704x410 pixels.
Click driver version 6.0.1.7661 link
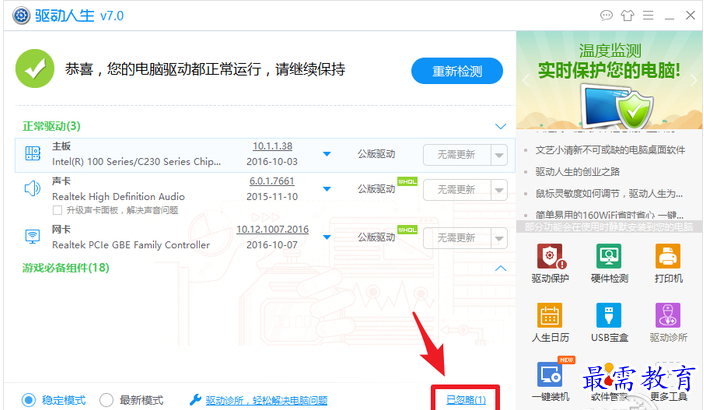point(272,181)
